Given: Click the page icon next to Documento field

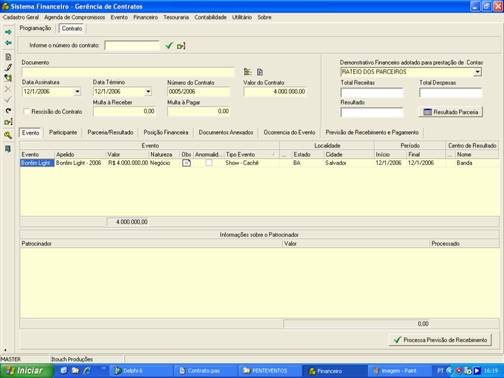Looking at the screenshot, I should pyautogui.click(x=260, y=72).
